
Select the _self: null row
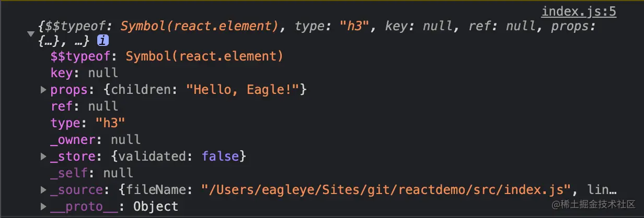pyautogui.click(x=92, y=173)
